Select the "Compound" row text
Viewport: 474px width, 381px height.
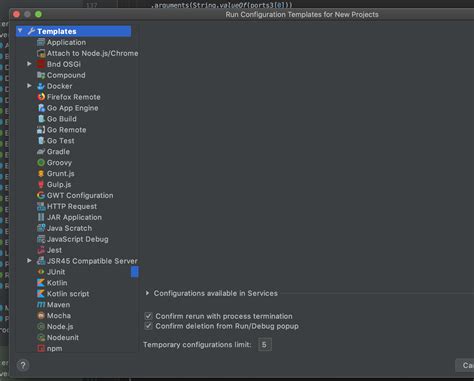[x=66, y=75]
